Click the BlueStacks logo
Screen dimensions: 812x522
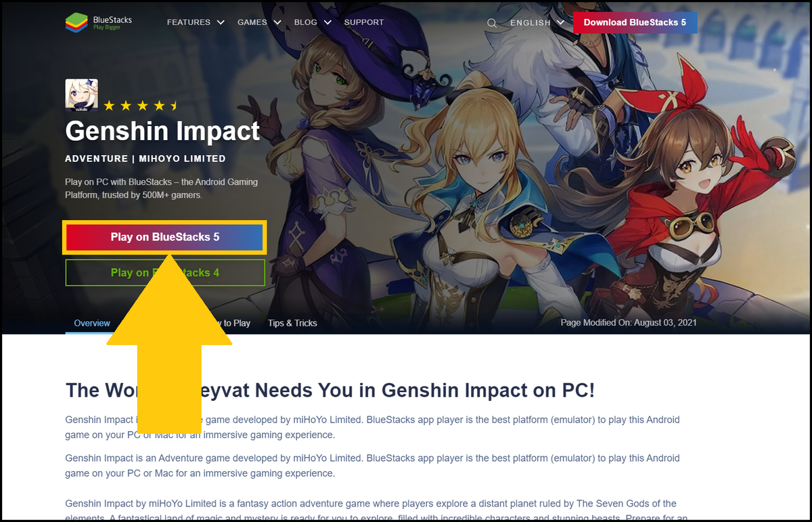click(x=99, y=22)
